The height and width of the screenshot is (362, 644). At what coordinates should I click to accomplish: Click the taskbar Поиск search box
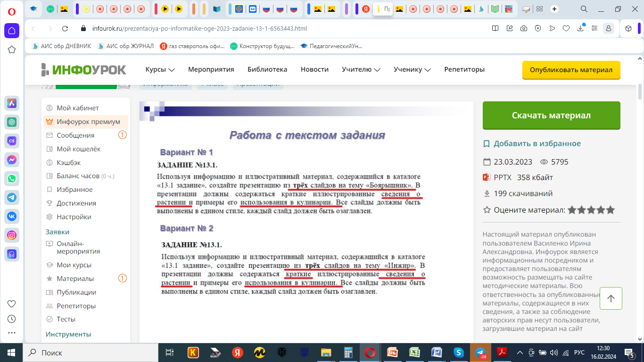pos(90,353)
